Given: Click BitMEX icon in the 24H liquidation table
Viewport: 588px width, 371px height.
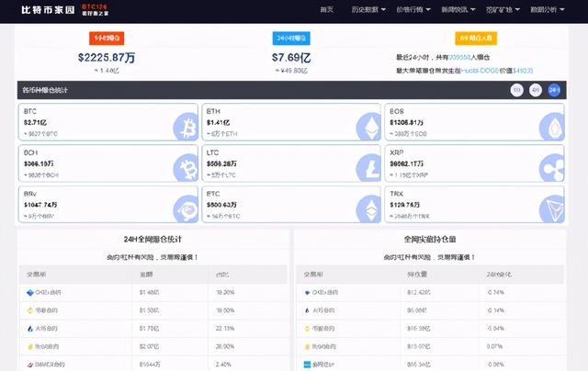Looking at the screenshot, I should (x=30, y=365).
